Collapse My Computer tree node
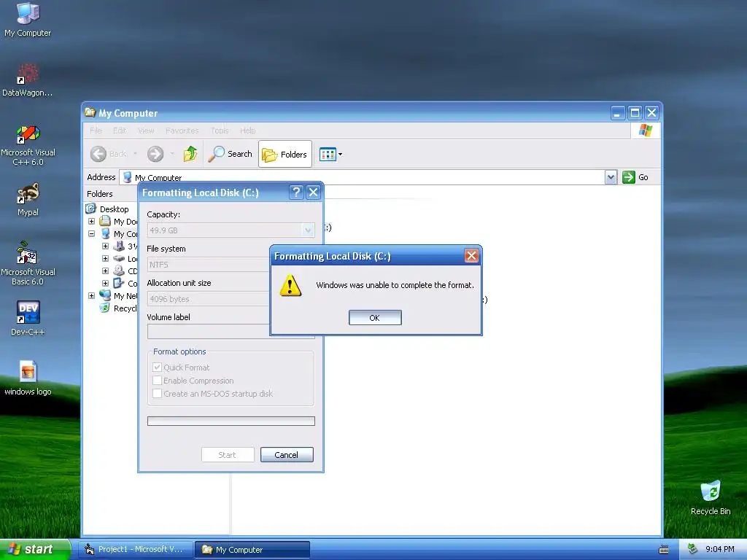 click(x=91, y=234)
